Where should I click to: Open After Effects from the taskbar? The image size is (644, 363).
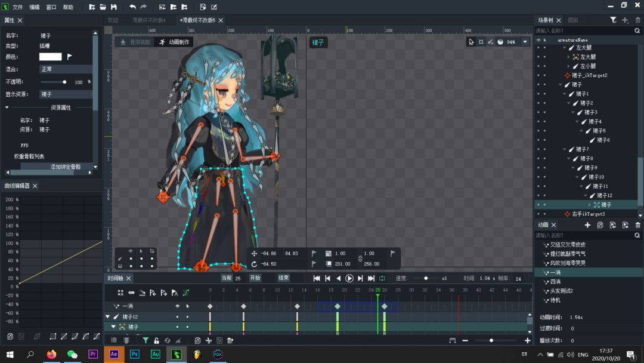click(x=114, y=355)
